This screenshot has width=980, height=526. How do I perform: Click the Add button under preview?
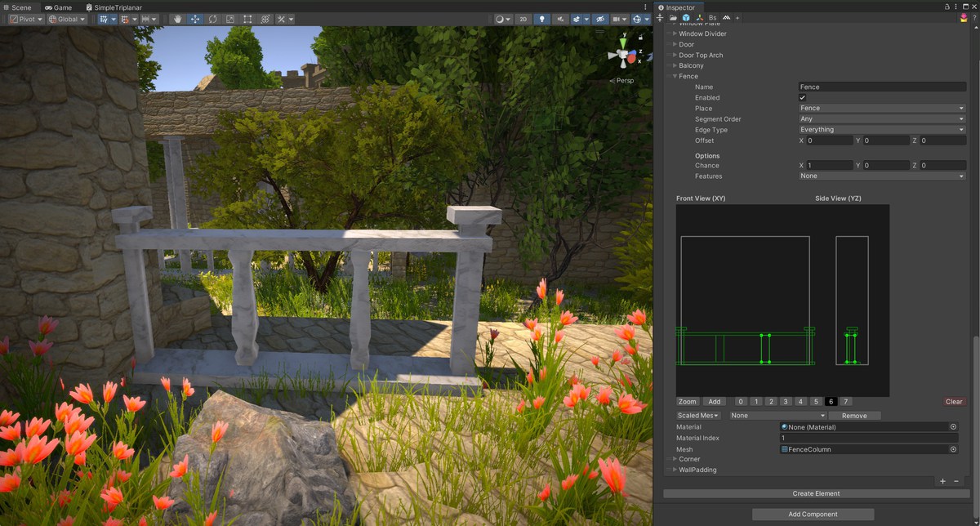715,402
